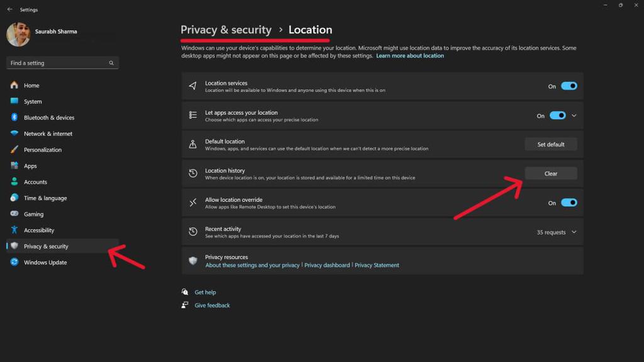Viewport: 644px width, 362px height.
Task: Clear the location history
Action: pyautogui.click(x=550, y=173)
